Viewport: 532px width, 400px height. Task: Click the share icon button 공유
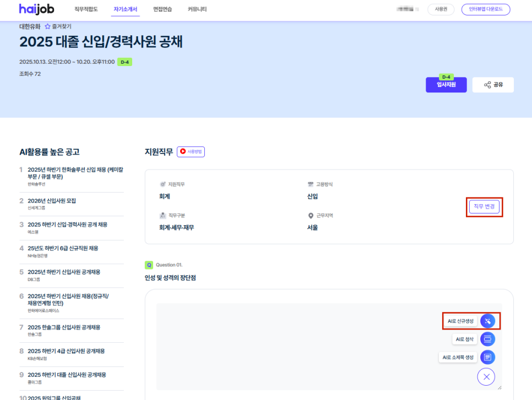[493, 85]
